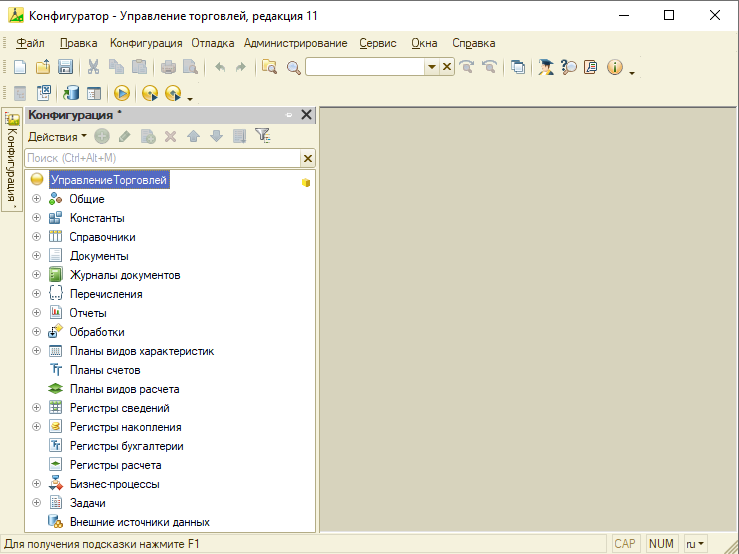This screenshot has width=739, height=554.
Task: Click the close configuration icon
Action: [44, 93]
